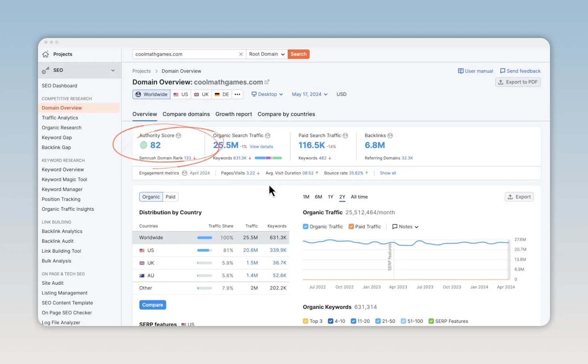Click Engagement metrics info icon
Image resolution: width=588 pixels, height=364 pixels.
pyautogui.click(x=184, y=173)
